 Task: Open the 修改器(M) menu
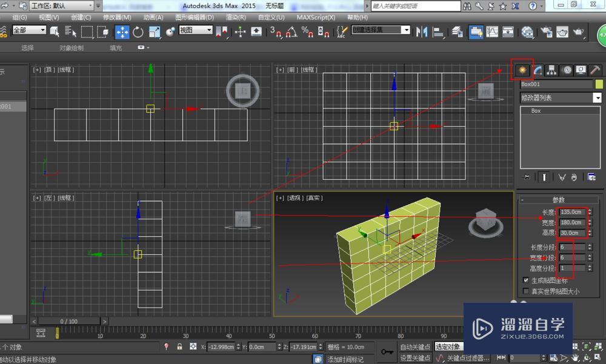[117, 18]
